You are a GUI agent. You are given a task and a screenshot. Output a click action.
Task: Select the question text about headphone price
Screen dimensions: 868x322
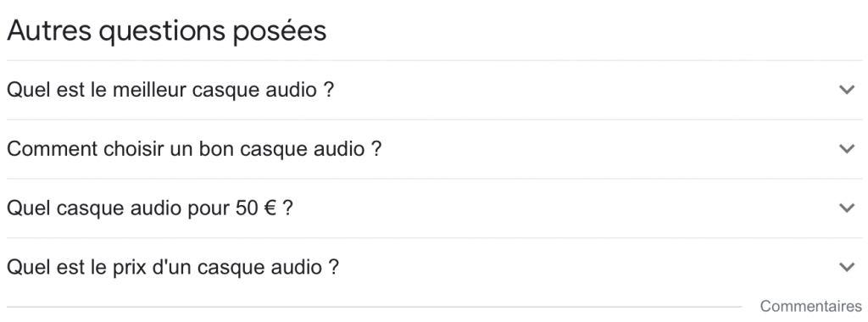click(173, 267)
